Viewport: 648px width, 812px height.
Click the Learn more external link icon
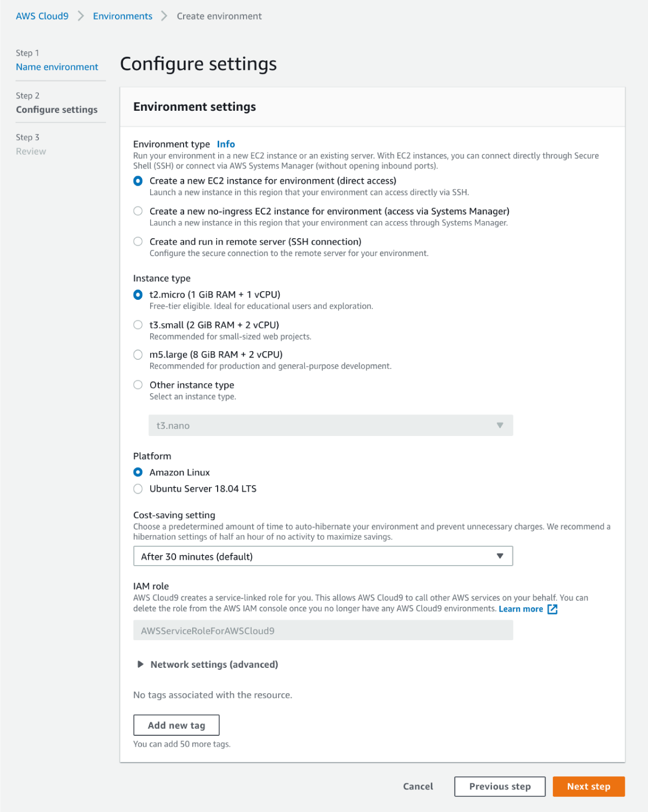[552, 609]
